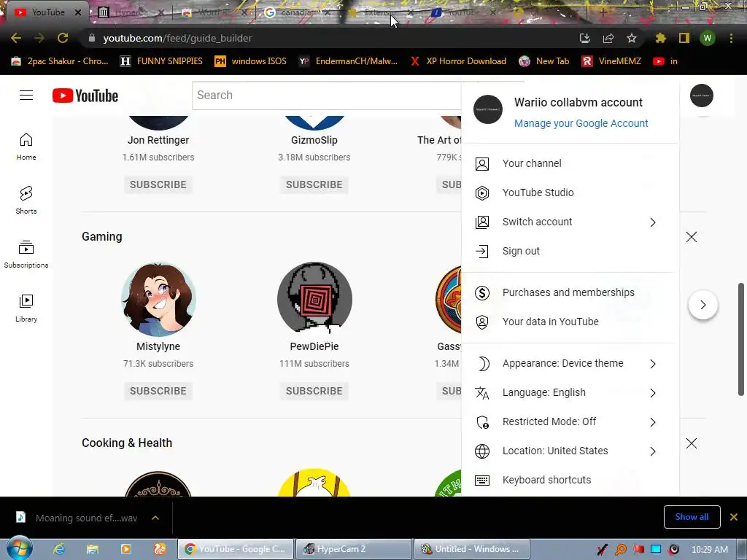Open YouTube Studio from the account menu
The width and height of the screenshot is (747, 560).
570,192
